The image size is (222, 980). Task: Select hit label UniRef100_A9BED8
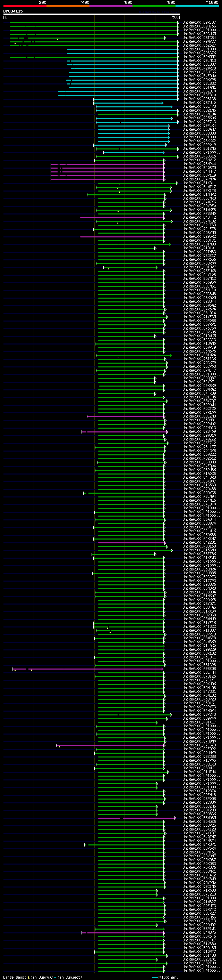tap(199, 669)
